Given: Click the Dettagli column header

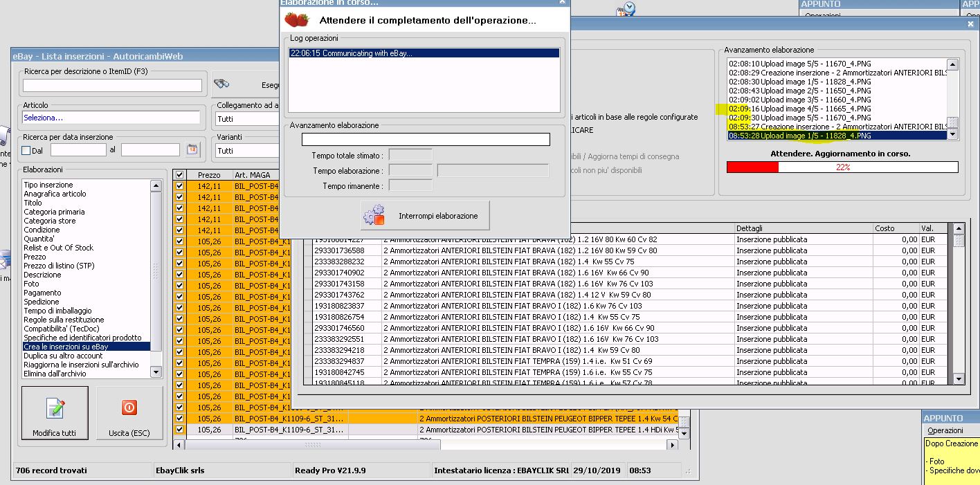Looking at the screenshot, I should (804, 228).
